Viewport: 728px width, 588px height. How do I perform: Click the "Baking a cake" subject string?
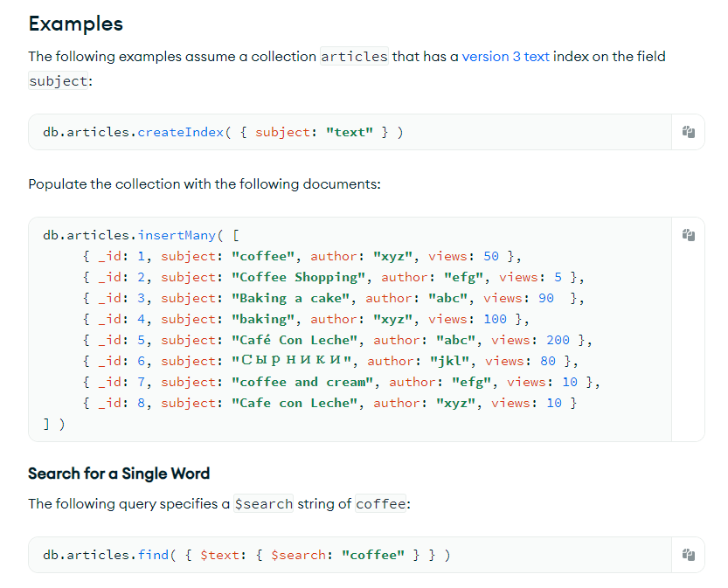(x=291, y=298)
